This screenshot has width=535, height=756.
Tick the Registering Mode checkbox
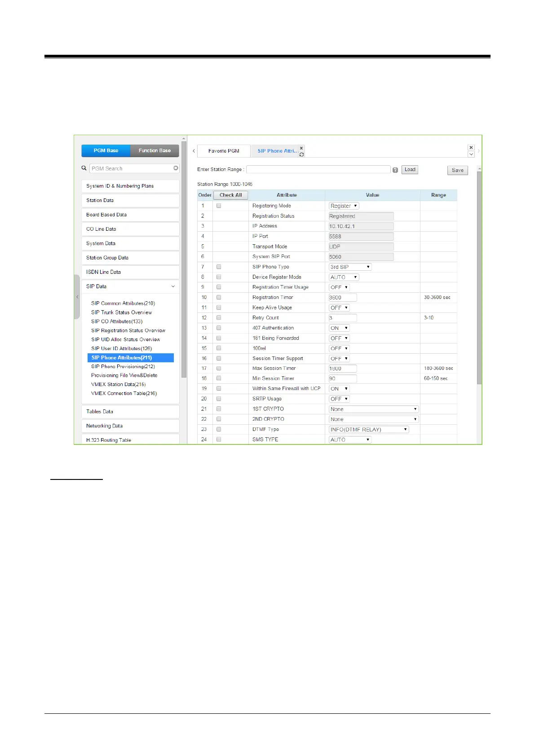tap(219, 206)
